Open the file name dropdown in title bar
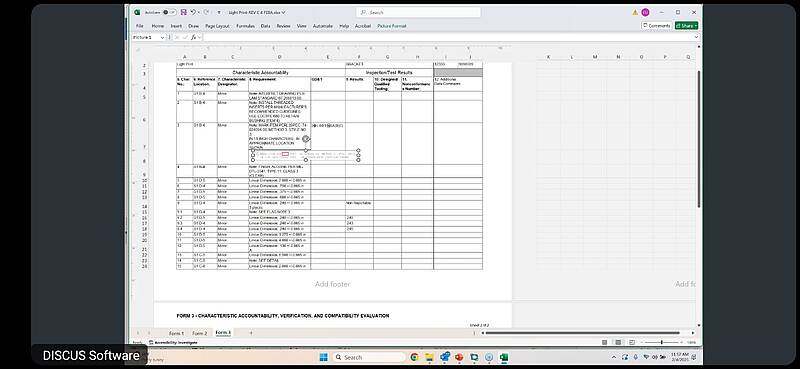The image size is (800, 369). [x=284, y=12]
